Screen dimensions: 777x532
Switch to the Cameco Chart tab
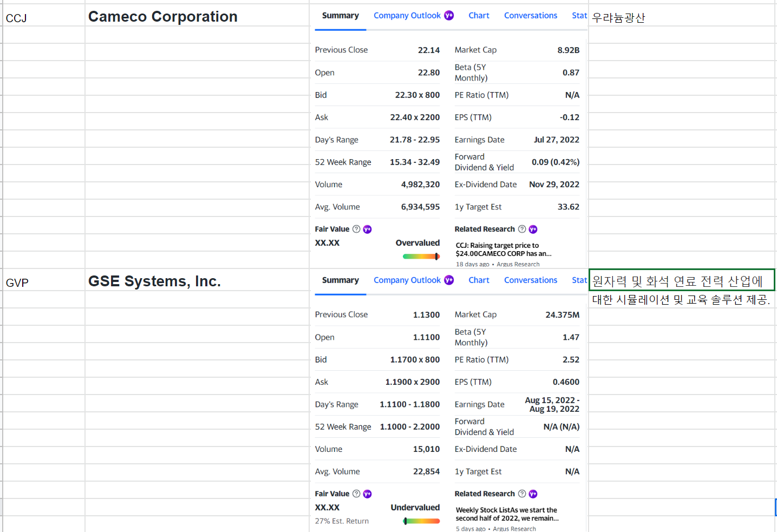tap(479, 16)
